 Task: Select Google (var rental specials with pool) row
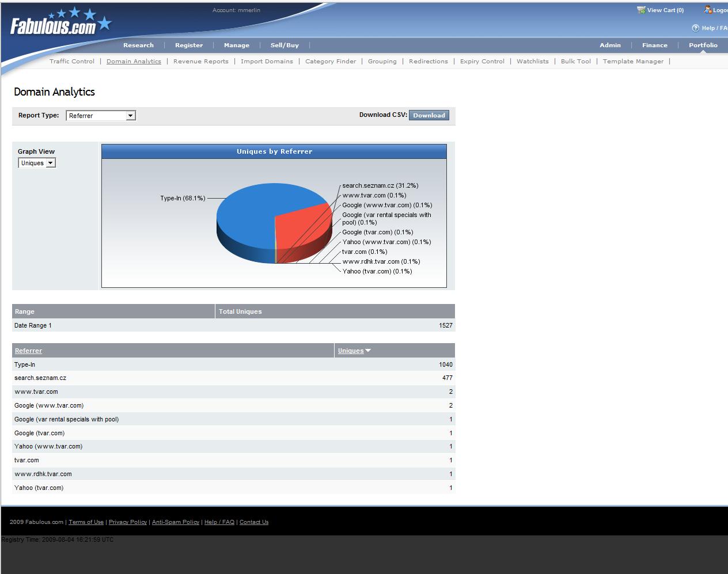tap(233, 419)
